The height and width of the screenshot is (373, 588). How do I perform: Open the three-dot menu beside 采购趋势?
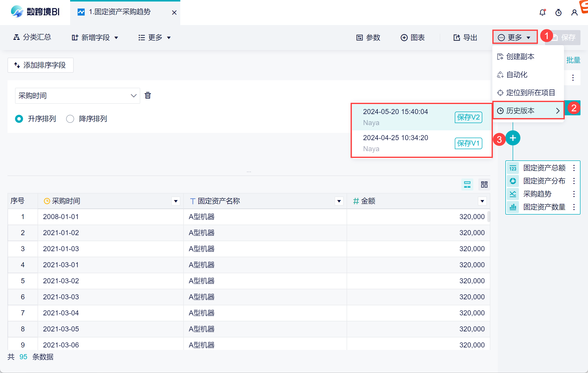click(574, 194)
